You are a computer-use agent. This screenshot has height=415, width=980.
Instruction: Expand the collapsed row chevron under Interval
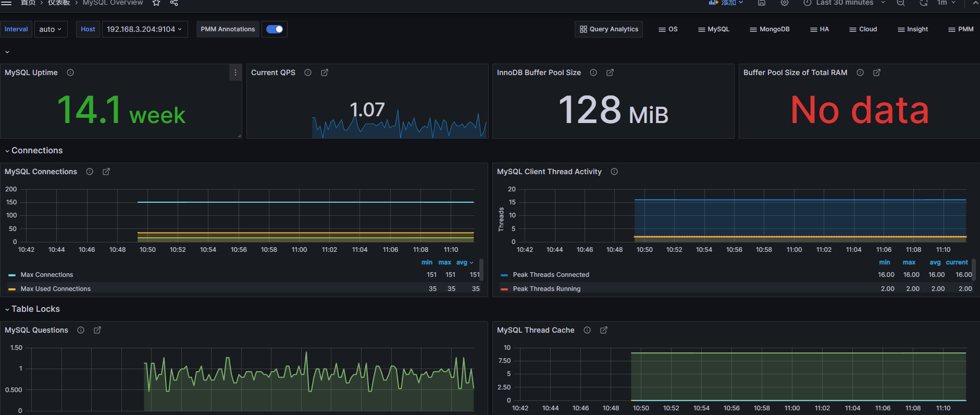pos(7,52)
